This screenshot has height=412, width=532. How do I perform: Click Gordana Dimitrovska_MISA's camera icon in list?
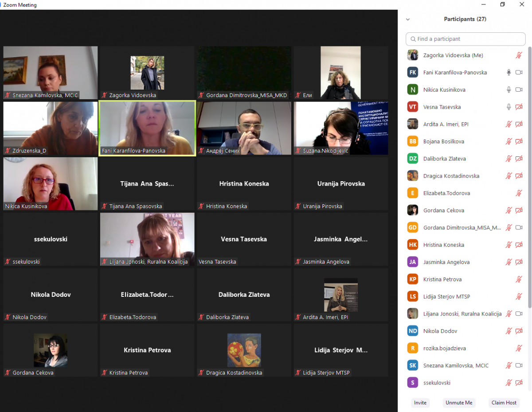click(x=519, y=228)
